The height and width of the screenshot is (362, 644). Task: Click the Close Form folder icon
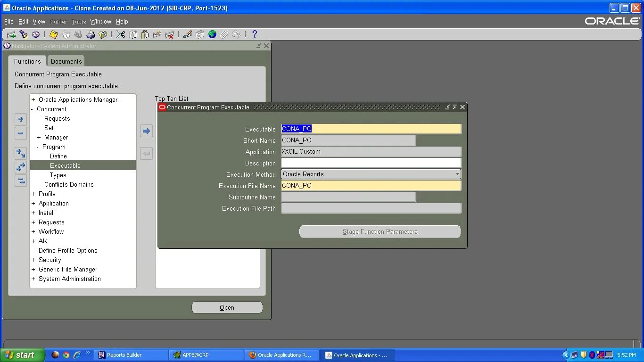click(103, 34)
